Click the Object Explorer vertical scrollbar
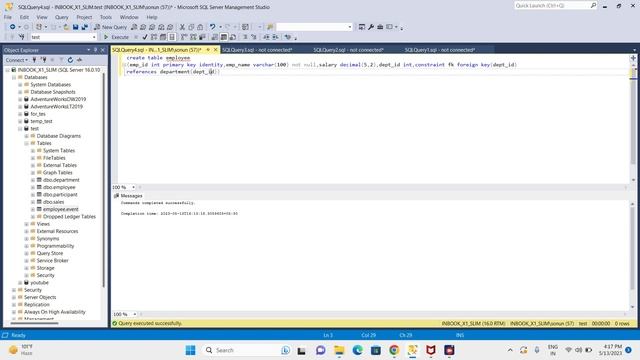 coord(104,180)
